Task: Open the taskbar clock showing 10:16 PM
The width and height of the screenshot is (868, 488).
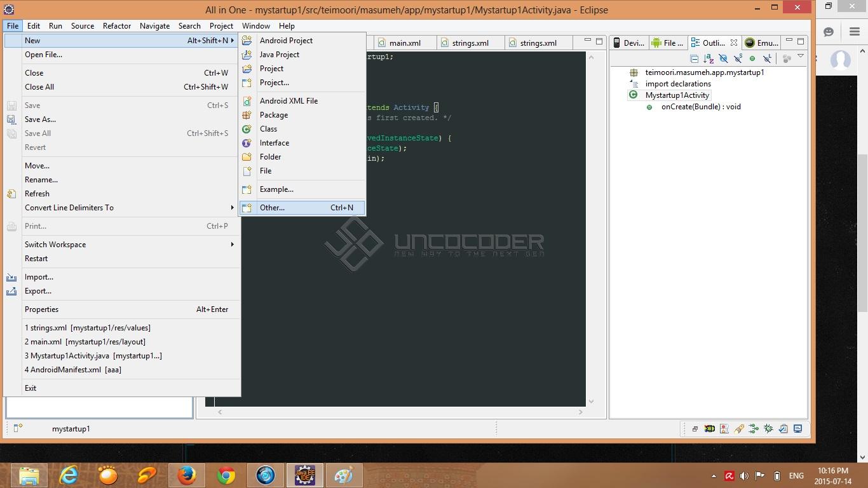Action: 833,476
